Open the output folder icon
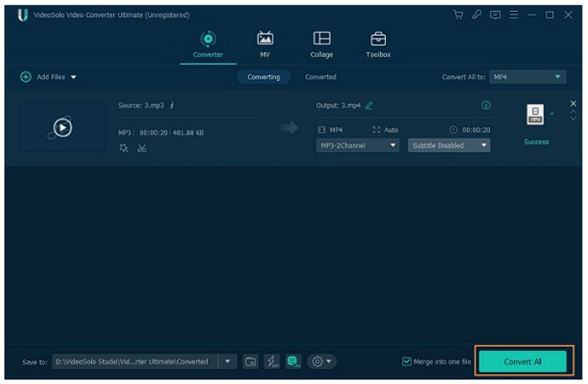The image size is (588, 384). 250,361
